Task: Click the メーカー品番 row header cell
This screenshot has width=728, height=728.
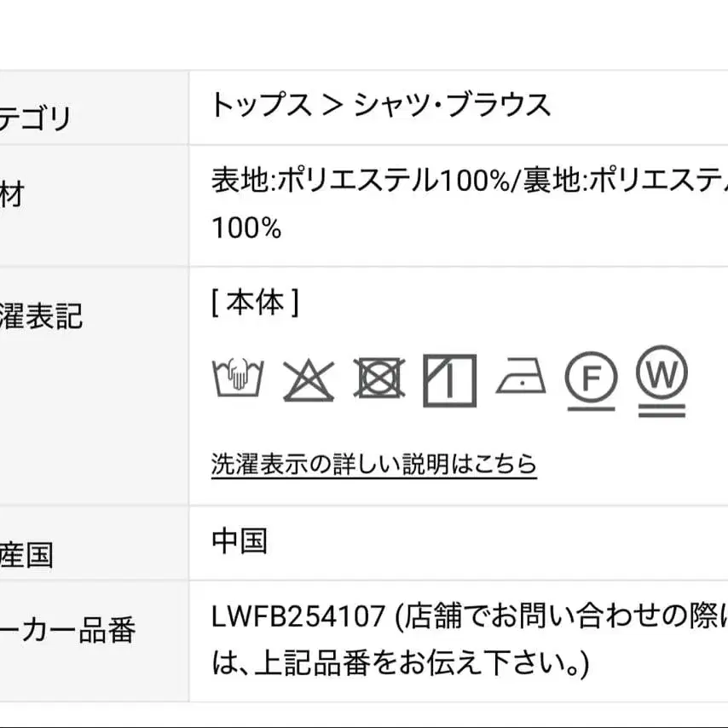Action: pos(68,631)
